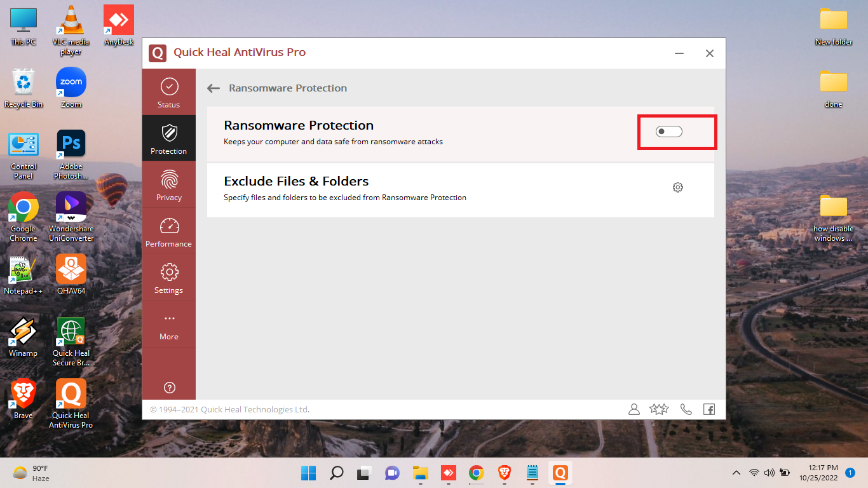This screenshot has width=868, height=488.
Task: Select Quick Heal AntiVirus Pro desktop shortcut
Action: click(71, 403)
